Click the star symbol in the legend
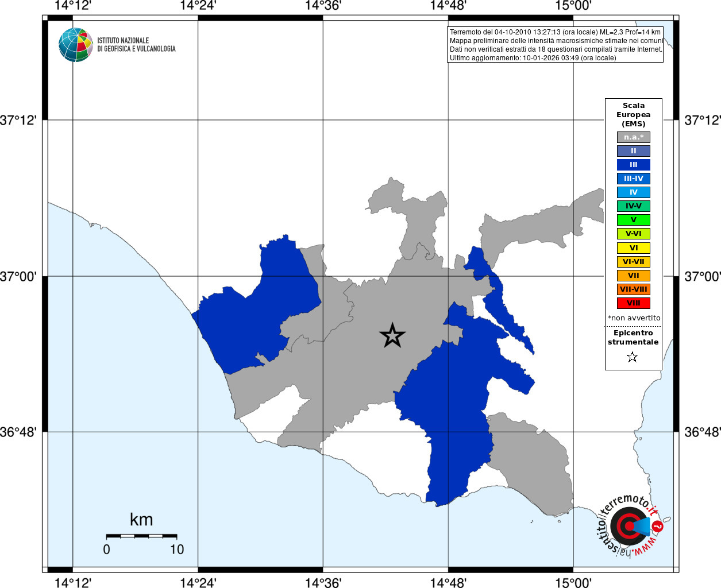Image resolution: width=721 pixels, height=588 pixels. tap(633, 357)
